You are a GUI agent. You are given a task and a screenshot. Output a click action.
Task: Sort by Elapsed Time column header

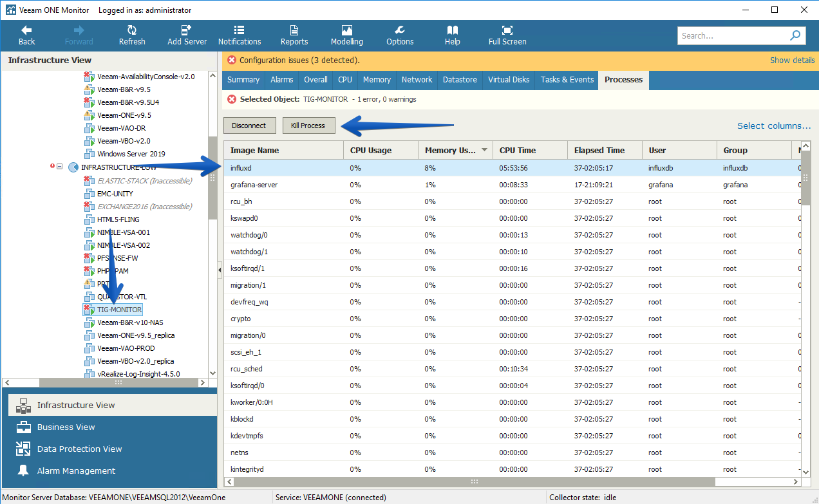605,150
